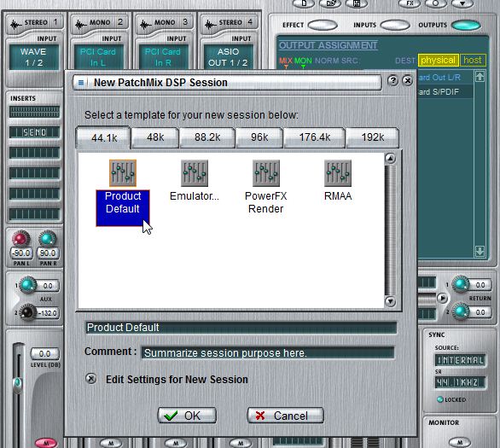Screen dimensions: 500x448
Task: Click the teal PAN R knob
Action: click(x=47, y=239)
